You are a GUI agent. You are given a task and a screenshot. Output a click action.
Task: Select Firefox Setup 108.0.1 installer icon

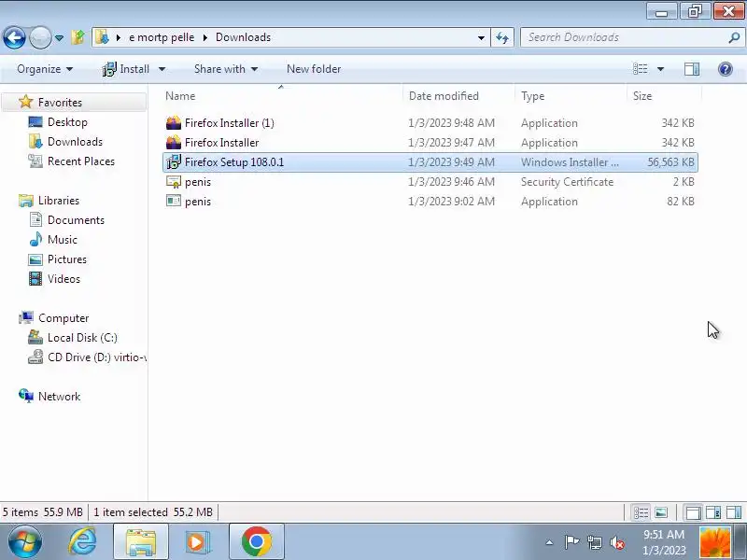pos(174,161)
